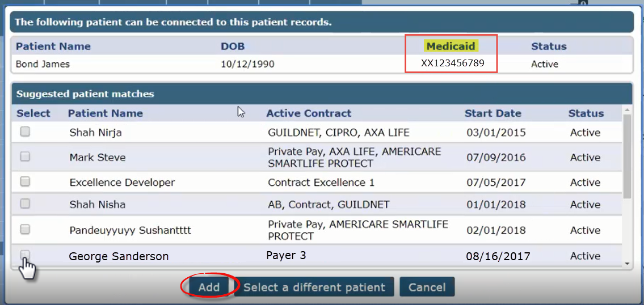644x305 pixels.
Task: Click the Bond James patient name
Action: click(x=43, y=64)
